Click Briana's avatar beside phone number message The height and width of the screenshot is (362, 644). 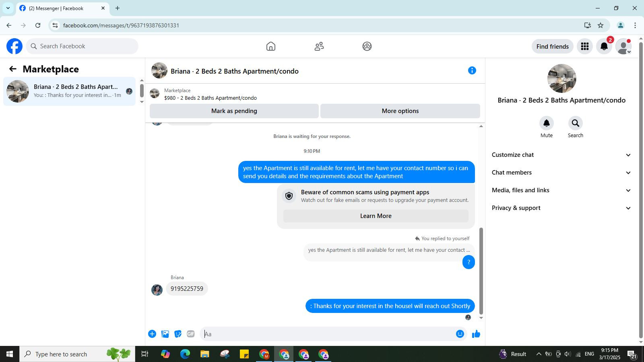(157, 290)
